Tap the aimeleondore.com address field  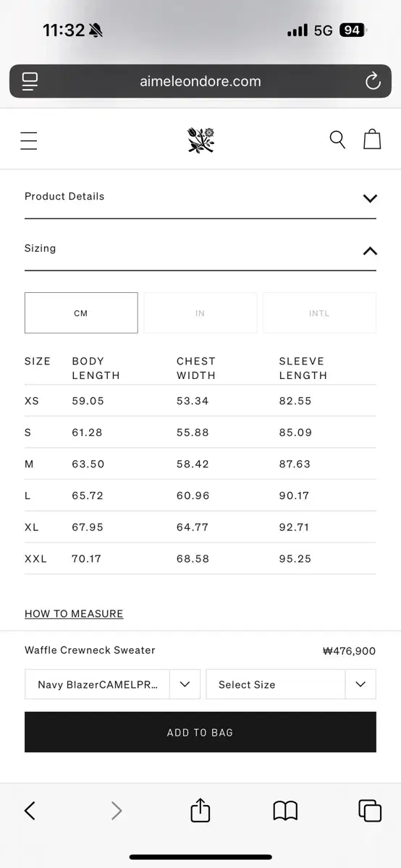click(200, 82)
